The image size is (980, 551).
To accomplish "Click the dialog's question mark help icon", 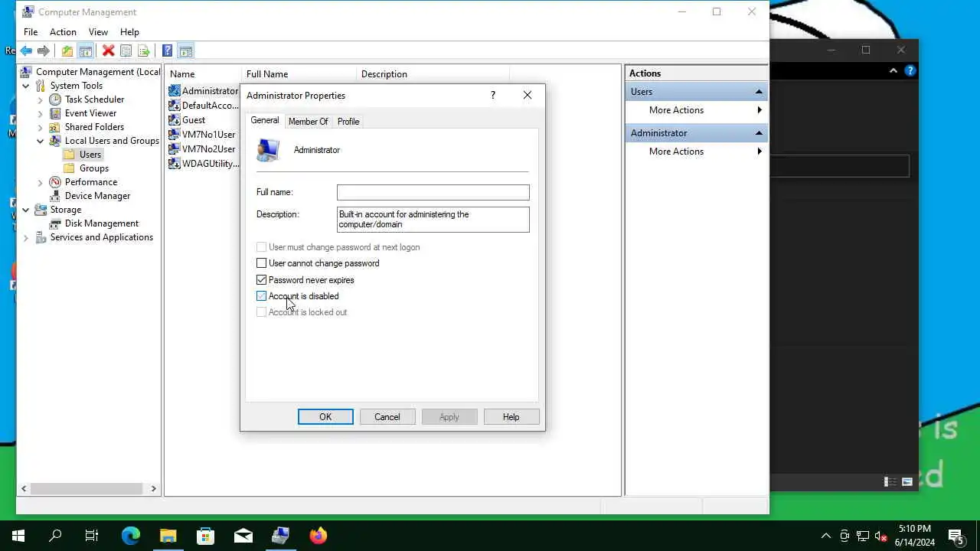I will point(492,96).
